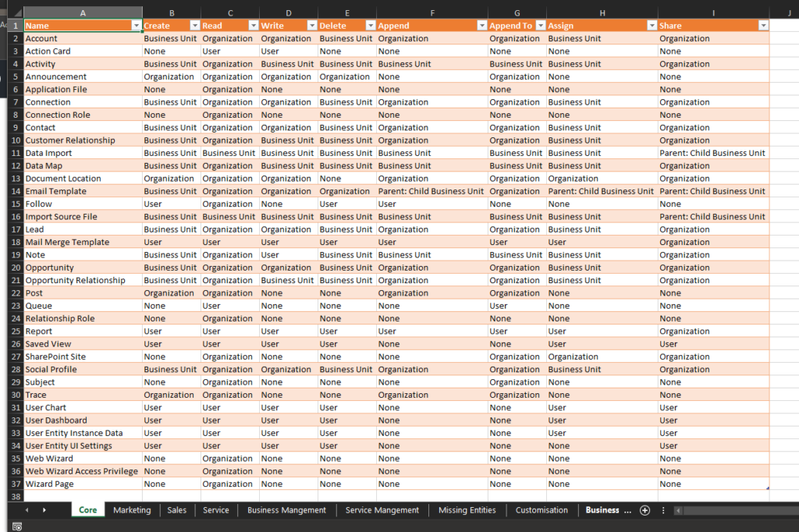The width and height of the screenshot is (799, 532).
Task: Go to previous sheet tabs with left arrow
Action: point(27,510)
